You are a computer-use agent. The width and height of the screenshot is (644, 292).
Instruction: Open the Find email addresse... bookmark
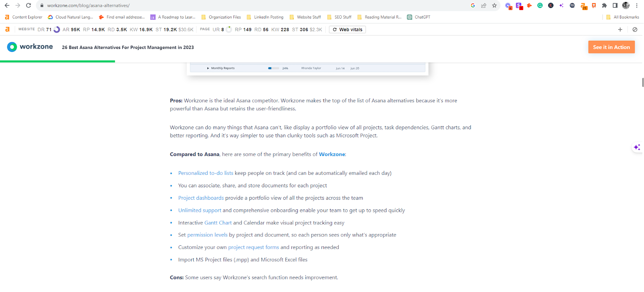(122, 17)
